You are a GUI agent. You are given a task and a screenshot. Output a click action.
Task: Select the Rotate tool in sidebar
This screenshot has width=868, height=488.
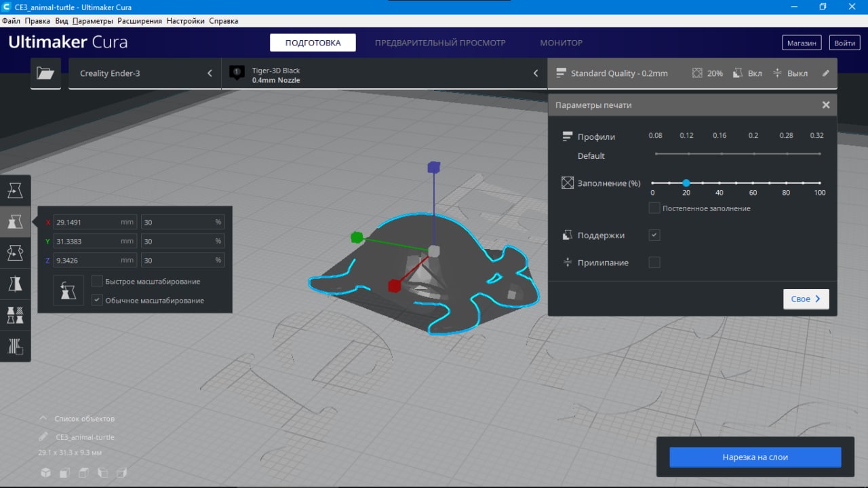click(x=15, y=252)
